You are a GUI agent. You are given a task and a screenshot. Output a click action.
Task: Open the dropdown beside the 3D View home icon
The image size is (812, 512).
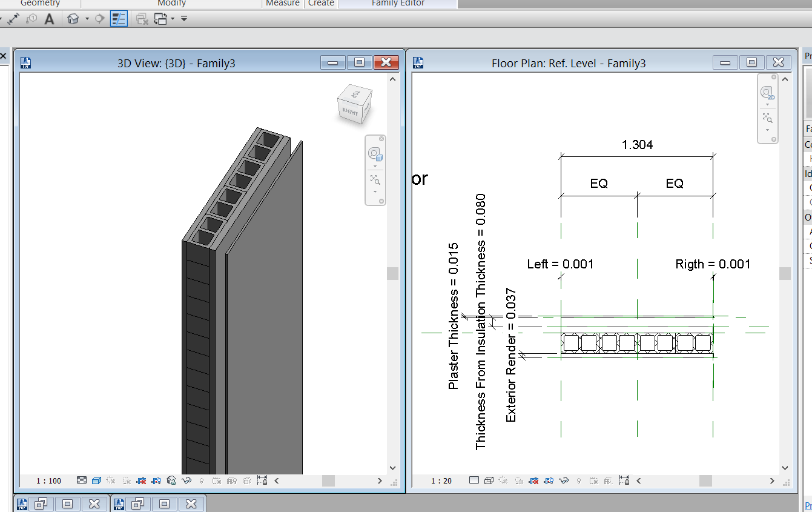click(x=87, y=19)
